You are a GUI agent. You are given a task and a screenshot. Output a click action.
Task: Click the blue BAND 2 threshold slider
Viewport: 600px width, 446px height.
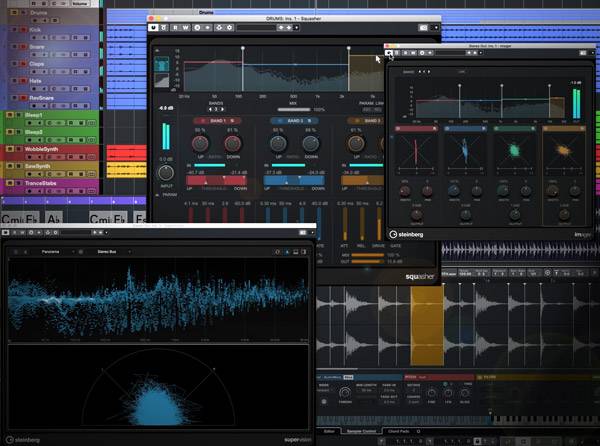click(294, 180)
